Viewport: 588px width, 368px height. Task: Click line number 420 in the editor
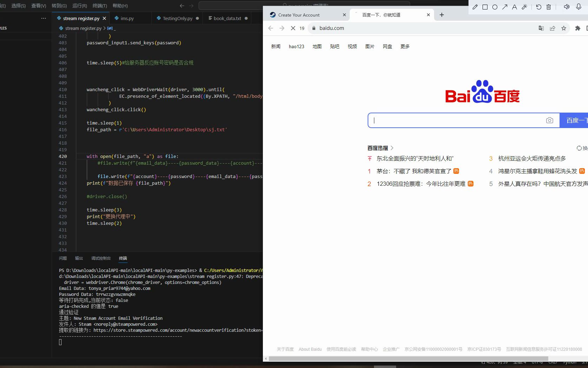point(63,156)
